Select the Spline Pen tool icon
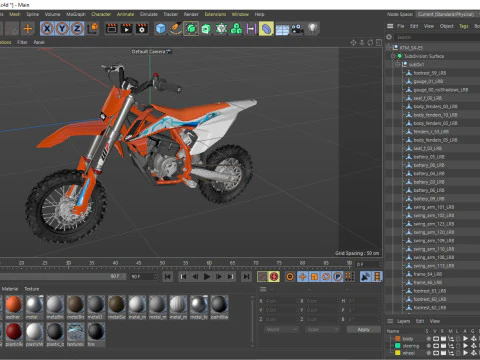Screen dimensions: 480x360 click(176, 29)
